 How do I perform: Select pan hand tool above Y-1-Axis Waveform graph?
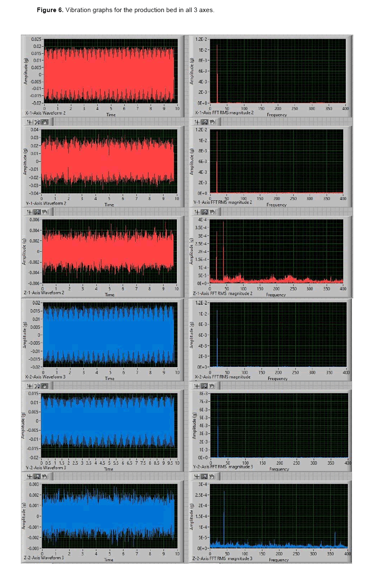coord(45,122)
